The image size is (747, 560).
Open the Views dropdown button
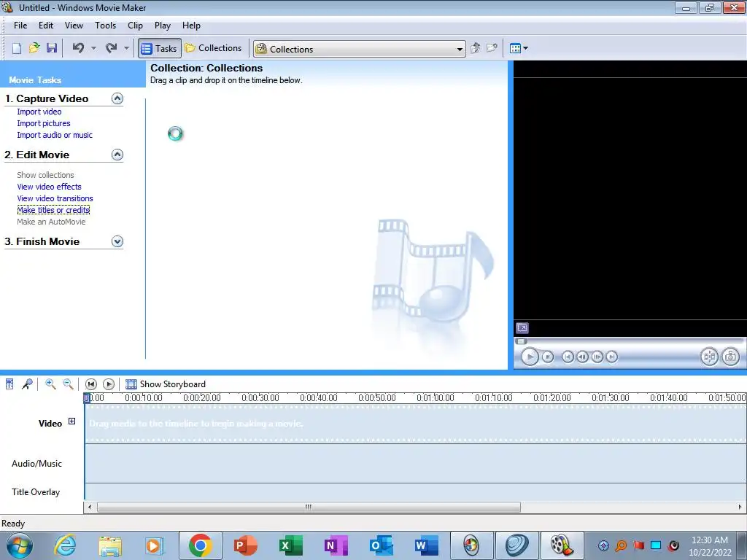click(x=519, y=48)
